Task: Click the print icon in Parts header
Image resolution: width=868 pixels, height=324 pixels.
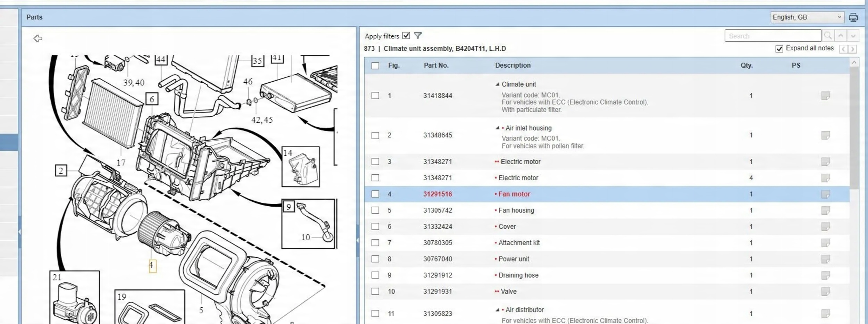Action: [x=853, y=17]
